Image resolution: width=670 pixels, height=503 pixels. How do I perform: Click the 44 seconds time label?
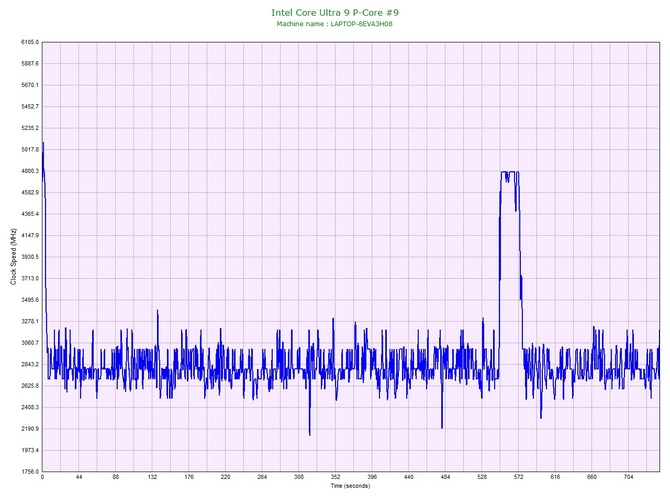79,477
